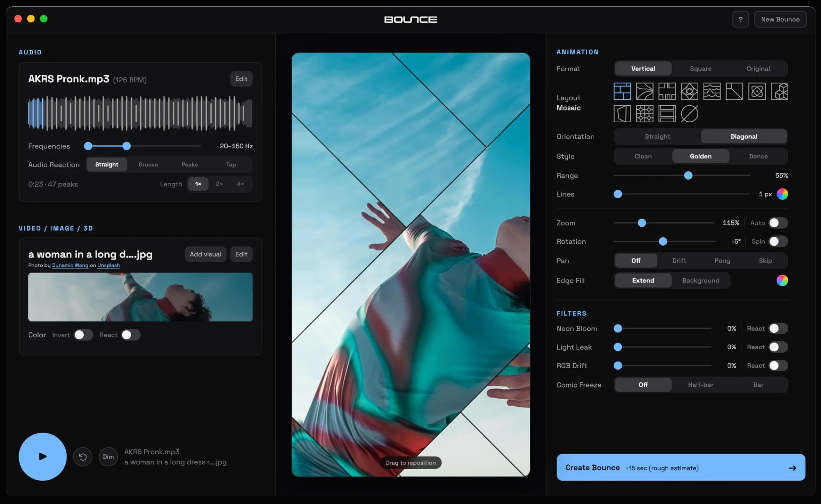The image size is (821, 504).
Task: Set Length to 2×
Action: [219, 184]
